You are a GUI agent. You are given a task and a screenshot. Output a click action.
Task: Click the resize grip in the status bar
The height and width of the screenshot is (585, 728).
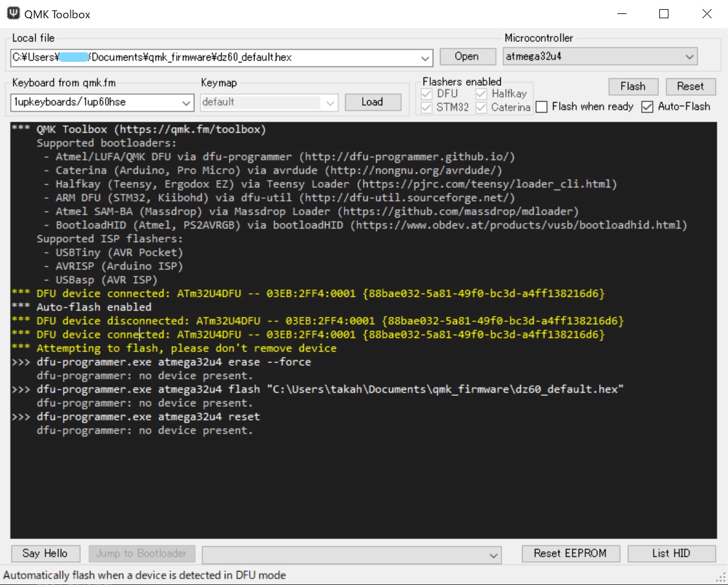(x=722, y=578)
